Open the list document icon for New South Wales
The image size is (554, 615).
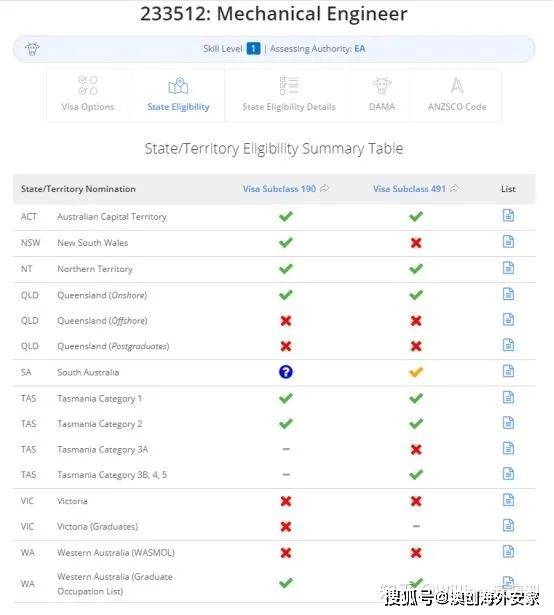coord(508,242)
